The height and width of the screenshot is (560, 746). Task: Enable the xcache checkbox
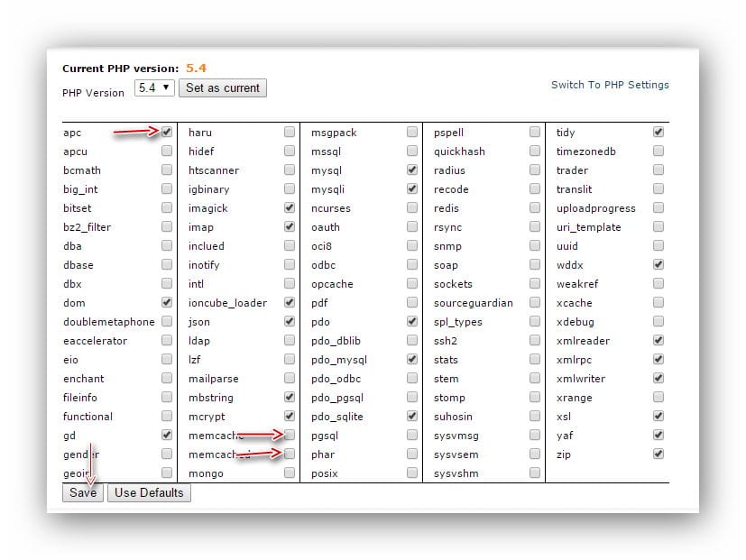click(659, 302)
